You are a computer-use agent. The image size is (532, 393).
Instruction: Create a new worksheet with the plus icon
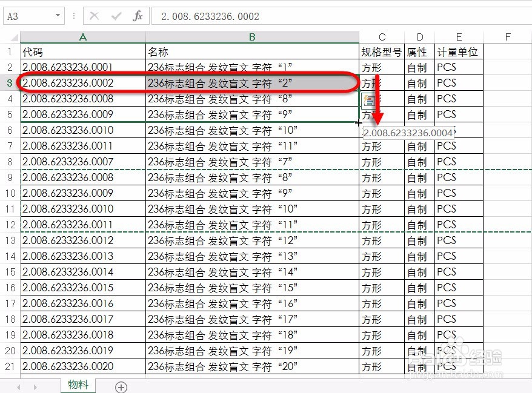pos(121,386)
